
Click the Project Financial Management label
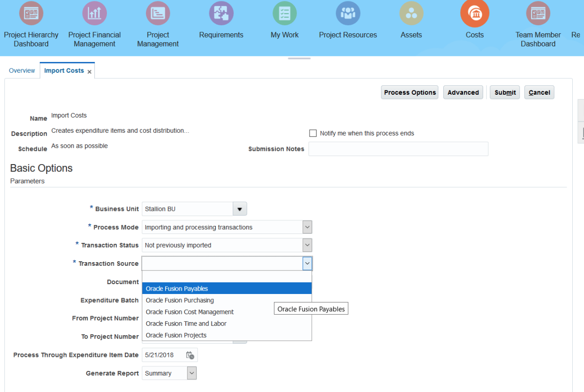pyautogui.click(x=94, y=39)
